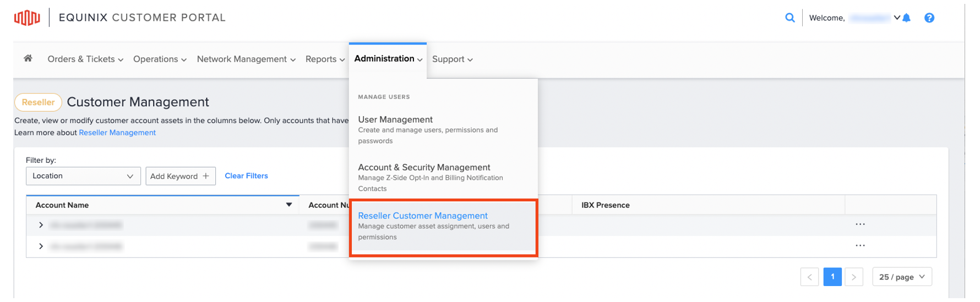Open the Orders & Tickets menu

(85, 59)
